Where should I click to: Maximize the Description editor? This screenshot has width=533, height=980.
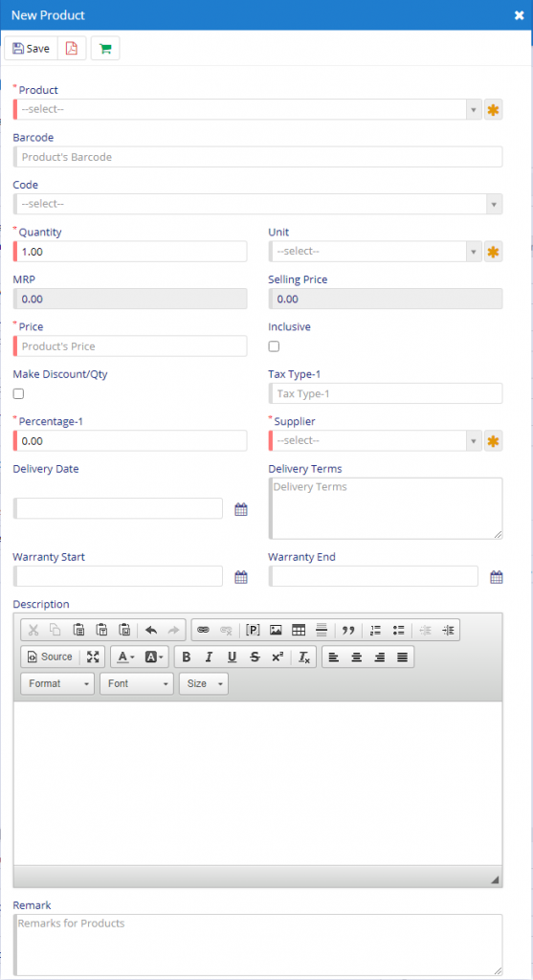93,657
